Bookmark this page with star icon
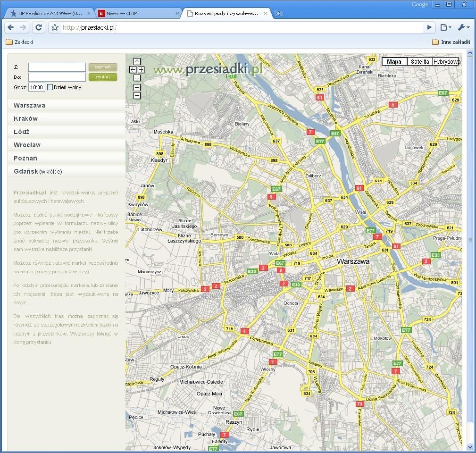476x453 pixels. [x=55, y=27]
